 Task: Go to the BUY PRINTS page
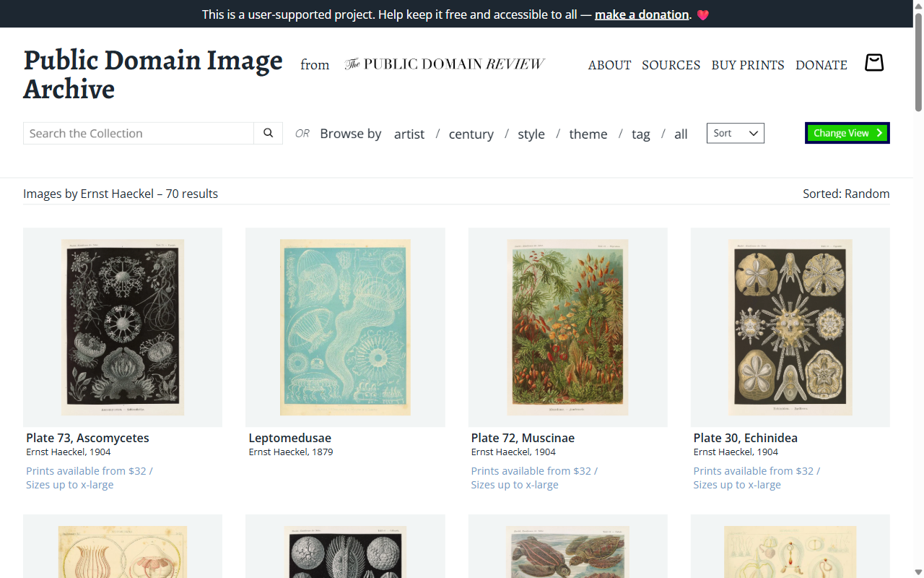(747, 65)
